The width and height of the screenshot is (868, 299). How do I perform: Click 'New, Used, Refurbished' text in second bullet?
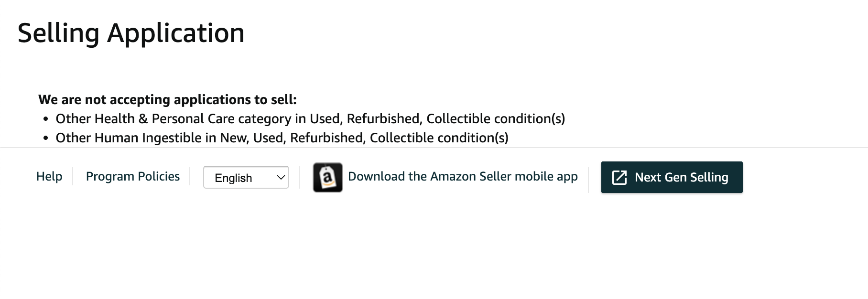pyautogui.click(x=293, y=138)
